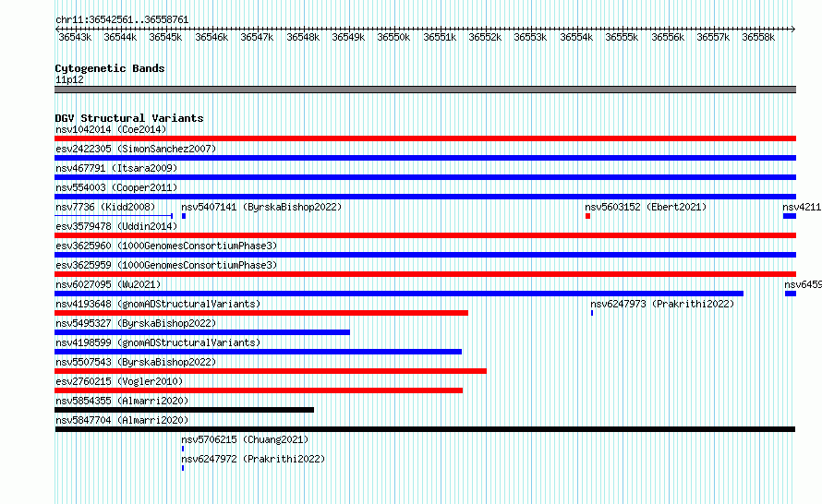Click the blue nsv4198599 variant bar
822x504 pixels.
click(258, 352)
